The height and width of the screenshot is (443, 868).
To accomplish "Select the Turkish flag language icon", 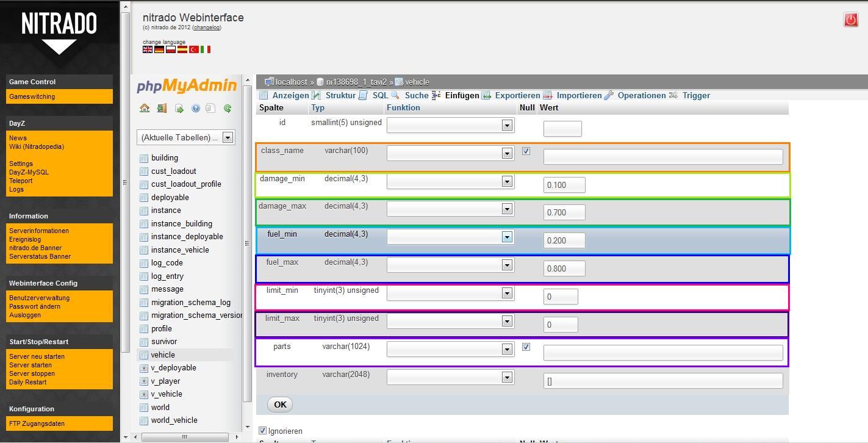I will [x=194, y=49].
